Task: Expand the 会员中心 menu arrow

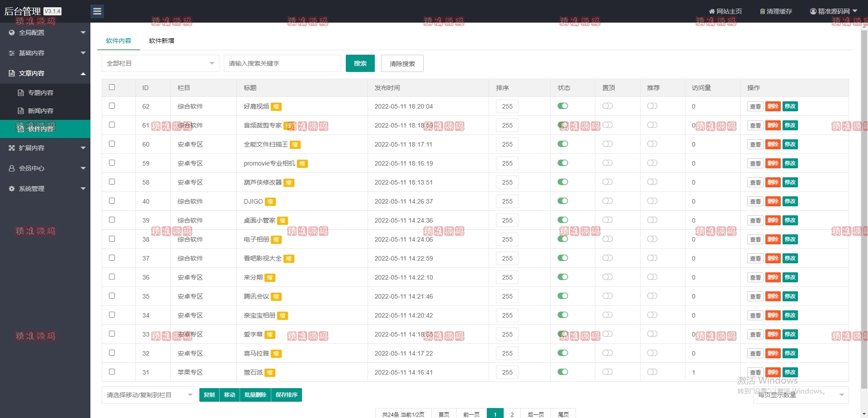Action: (83, 168)
